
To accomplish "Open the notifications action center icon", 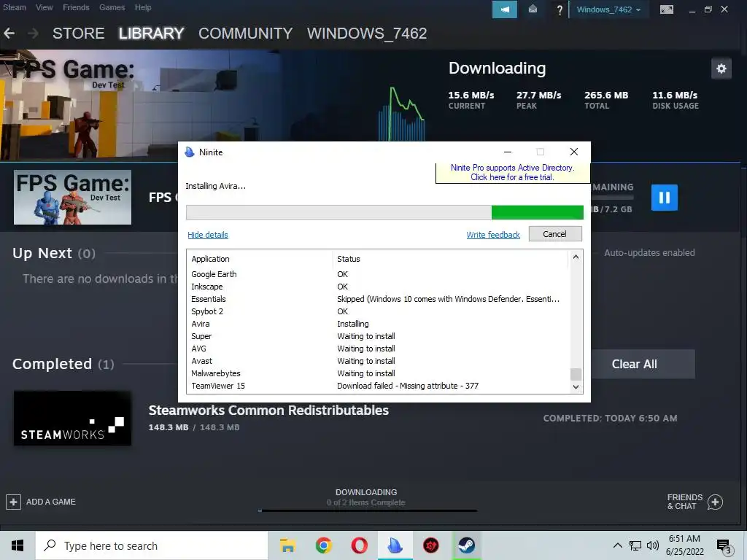I will [724, 547].
